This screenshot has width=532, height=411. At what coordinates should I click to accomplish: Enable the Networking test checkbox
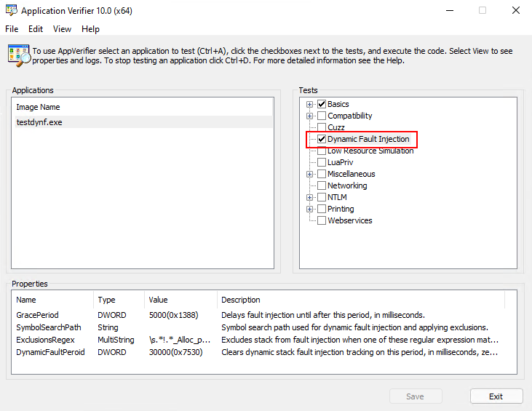pos(322,185)
